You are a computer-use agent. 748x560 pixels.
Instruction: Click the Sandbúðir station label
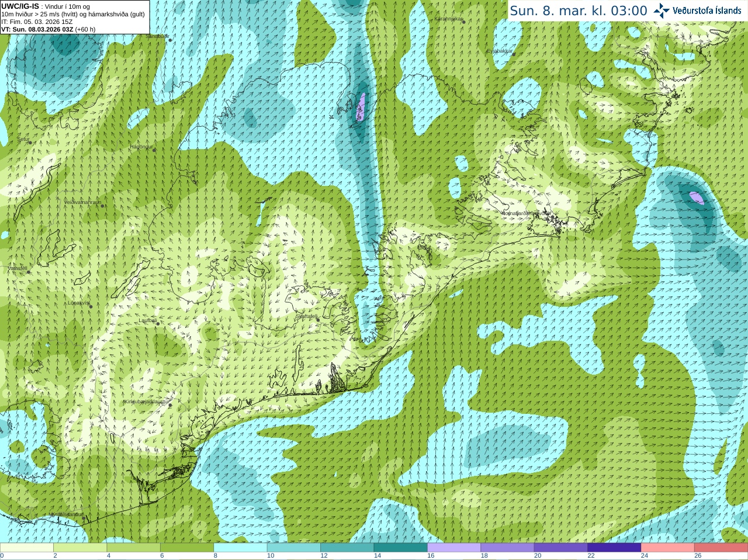coord(157,36)
